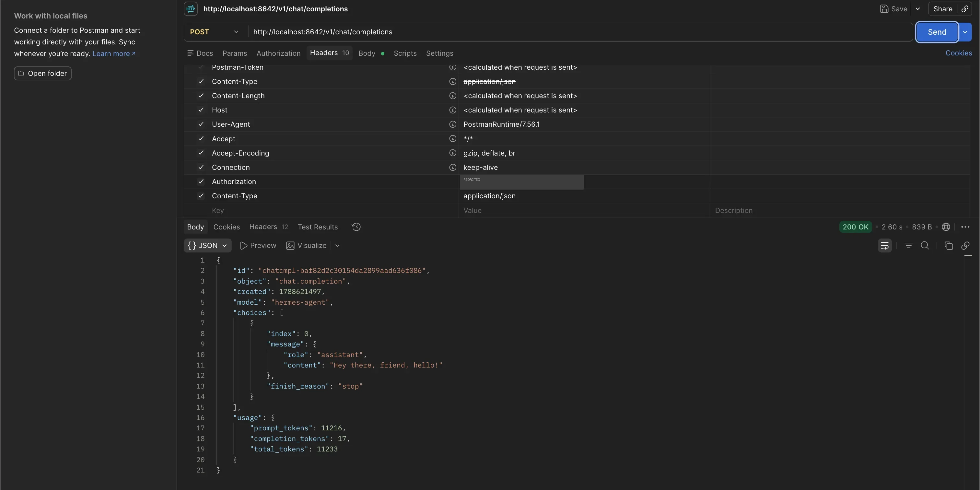Click the empty header Value field
This screenshot has height=490, width=980.
pyautogui.click(x=584, y=210)
